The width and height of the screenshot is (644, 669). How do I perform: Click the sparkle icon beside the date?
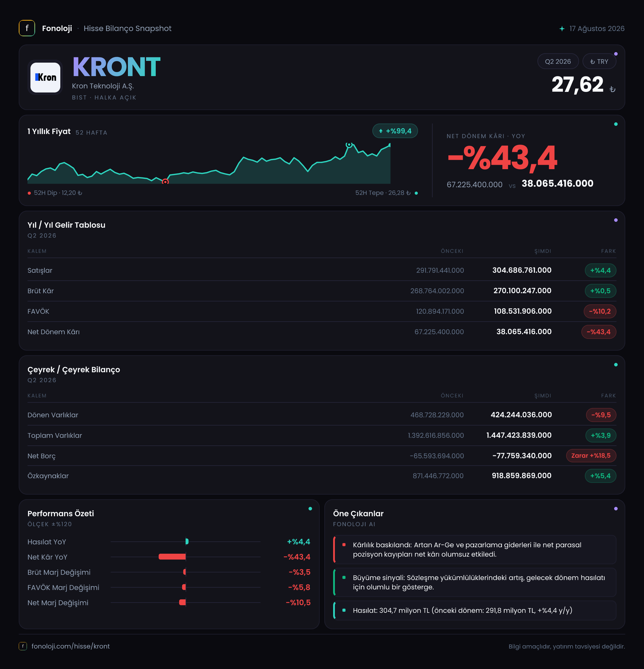562,29
